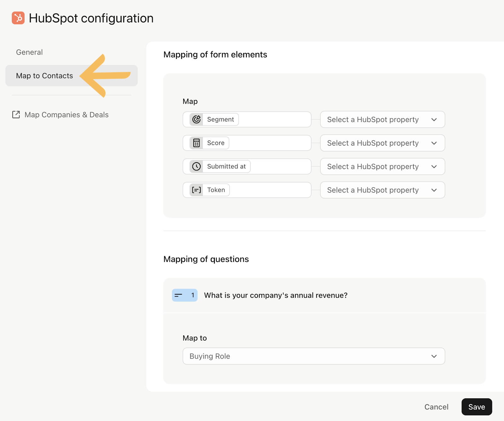Click the annual revenue question text

[x=276, y=295]
